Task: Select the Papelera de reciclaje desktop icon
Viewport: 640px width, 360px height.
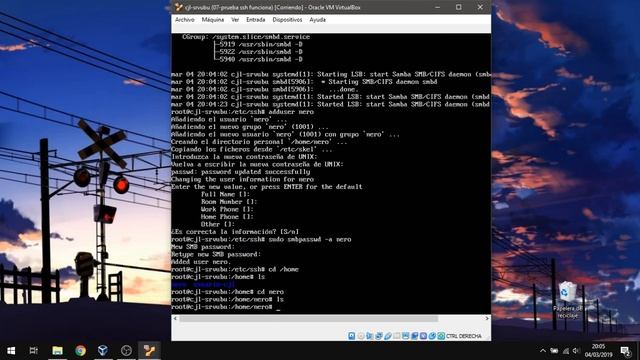Action: (x=568, y=300)
